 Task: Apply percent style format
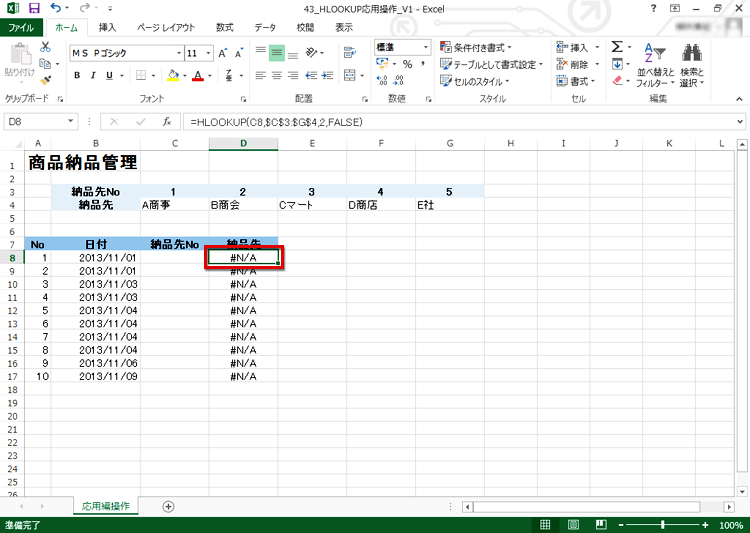coord(408,64)
